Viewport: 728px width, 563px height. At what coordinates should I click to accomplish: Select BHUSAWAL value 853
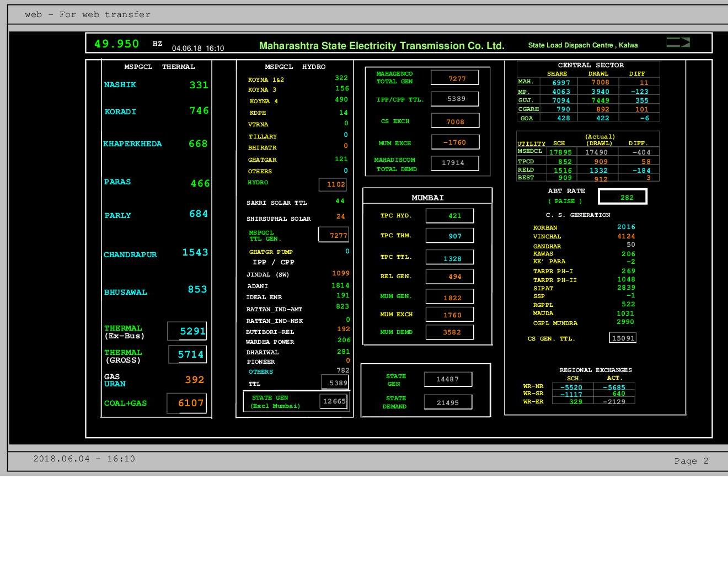(197, 289)
